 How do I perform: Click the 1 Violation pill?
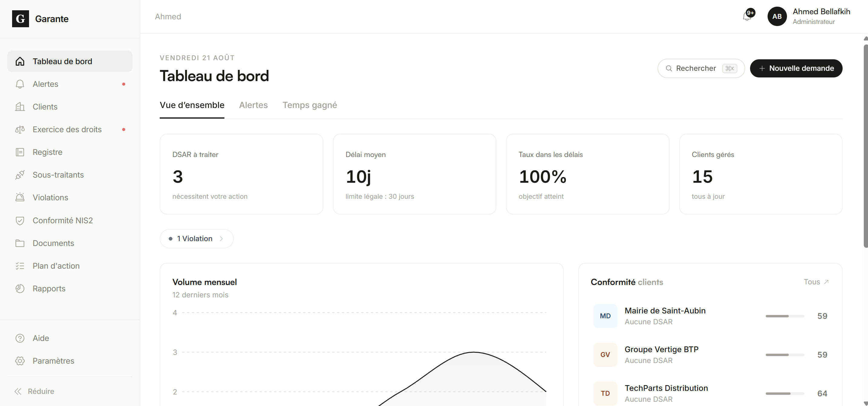[197, 239]
